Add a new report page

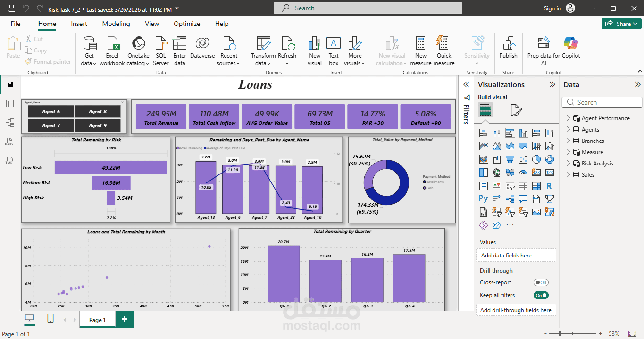coord(125,319)
